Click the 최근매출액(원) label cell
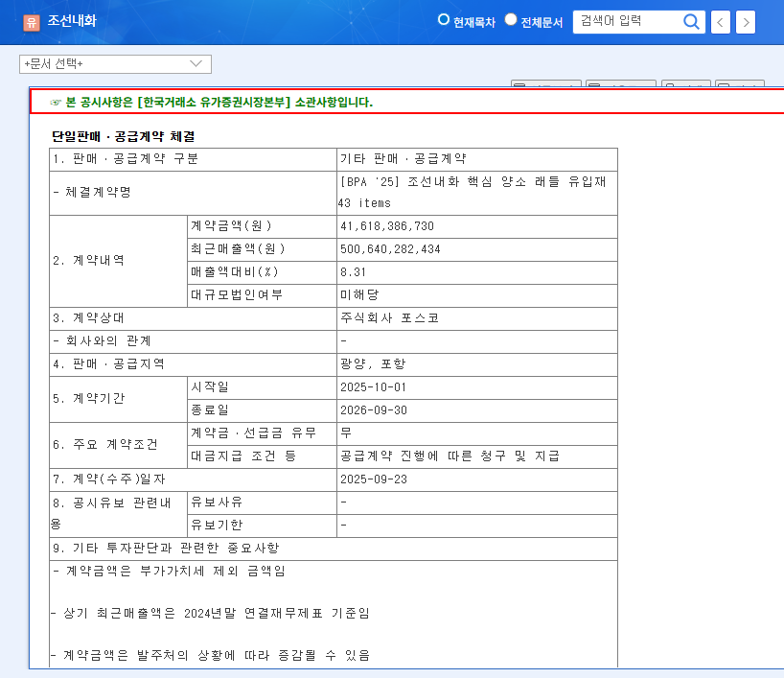 click(x=262, y=249)
